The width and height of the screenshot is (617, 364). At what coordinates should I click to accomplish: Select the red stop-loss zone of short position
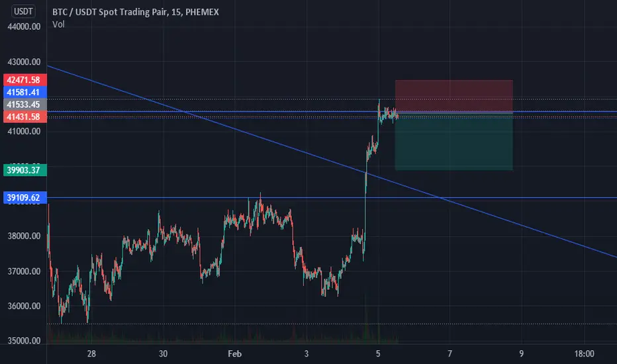click(x=453, y=97)
